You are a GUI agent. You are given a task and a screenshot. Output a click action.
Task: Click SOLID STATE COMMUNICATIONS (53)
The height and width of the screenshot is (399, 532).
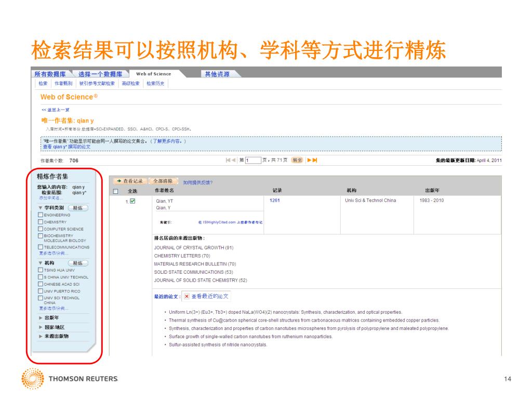coord(194,272)
